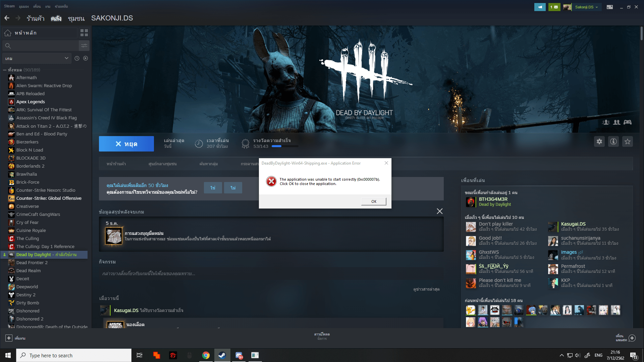Open the SAKONJI.DS profile tab
This screenshot has width=644, height=362.
pos(112,18)
